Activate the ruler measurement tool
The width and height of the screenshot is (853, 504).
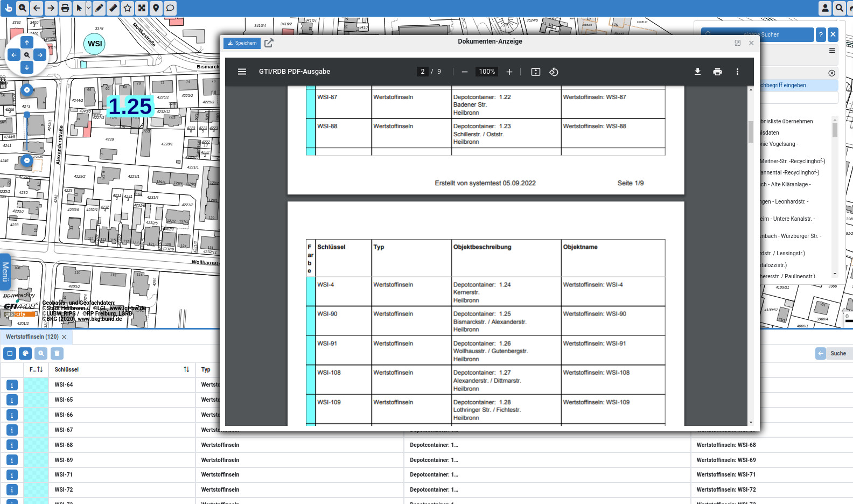click(x=113, y=8)
